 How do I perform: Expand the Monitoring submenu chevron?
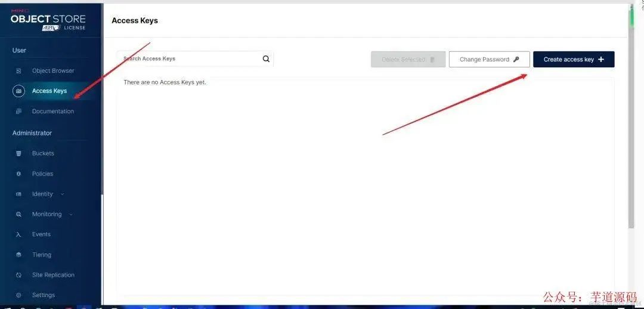70,214
